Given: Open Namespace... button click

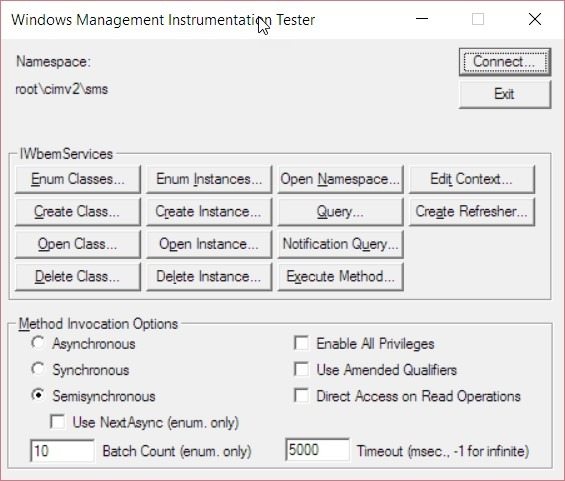Looking at the screenshot, I should point(340,179).
